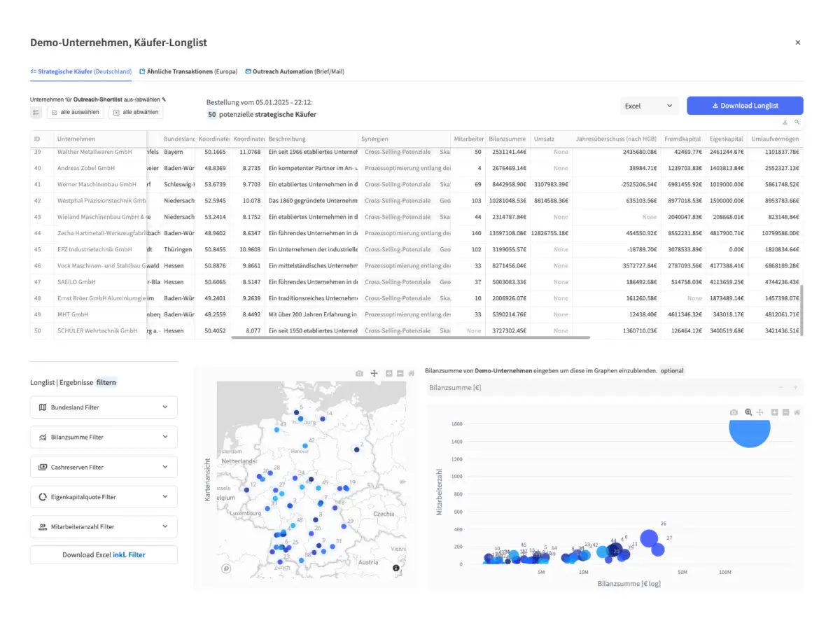Select the pan tool above the map
Screen dimensions: 840x630
374,374
